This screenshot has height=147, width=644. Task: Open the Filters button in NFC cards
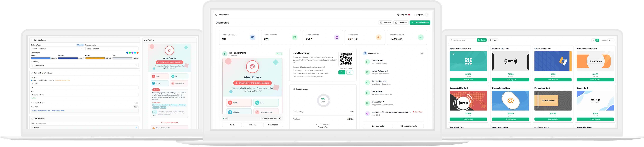point(493,40)
